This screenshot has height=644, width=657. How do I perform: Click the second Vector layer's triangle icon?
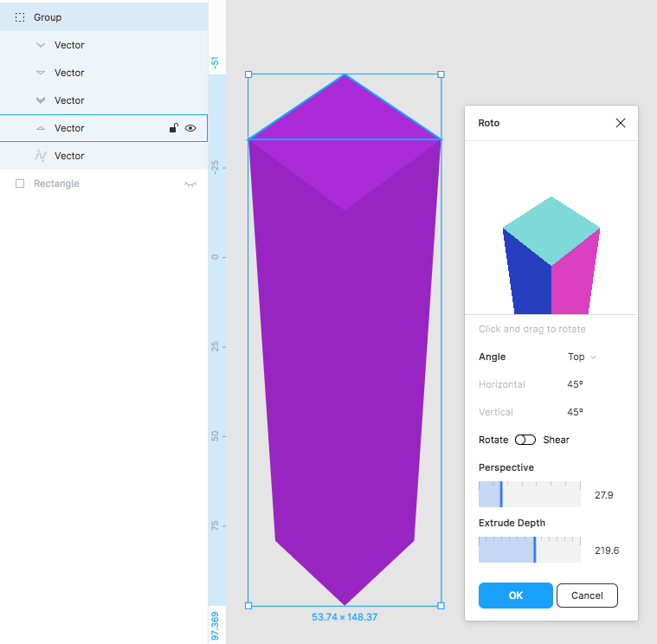(41, 73)
